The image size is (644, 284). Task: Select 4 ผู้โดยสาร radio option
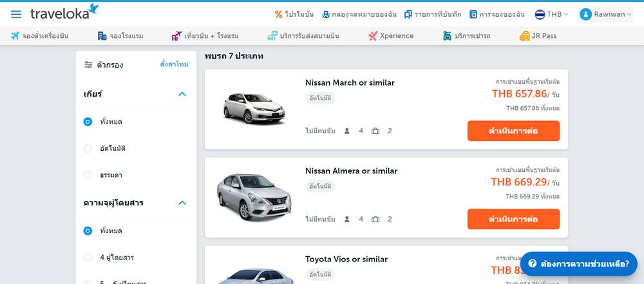click(88, 258)
